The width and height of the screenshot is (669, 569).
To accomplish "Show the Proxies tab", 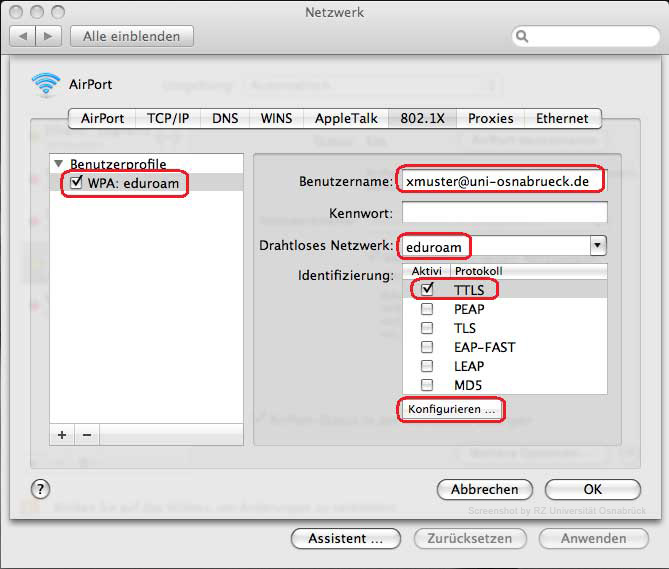I will click(491, 118).
